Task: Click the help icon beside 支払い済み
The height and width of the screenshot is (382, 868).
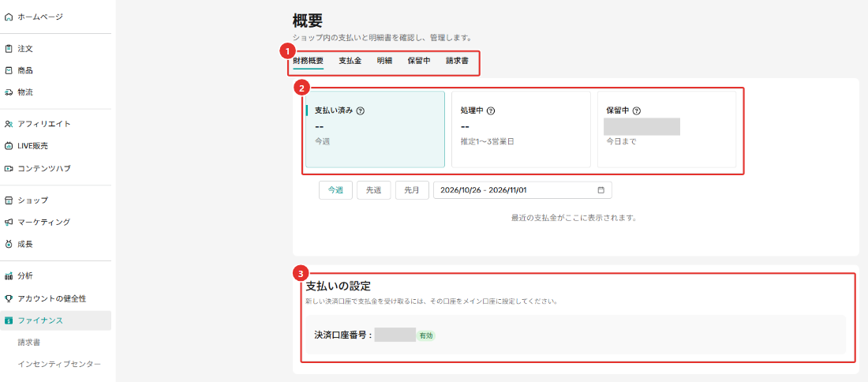Action: click(x=361, y=110)
